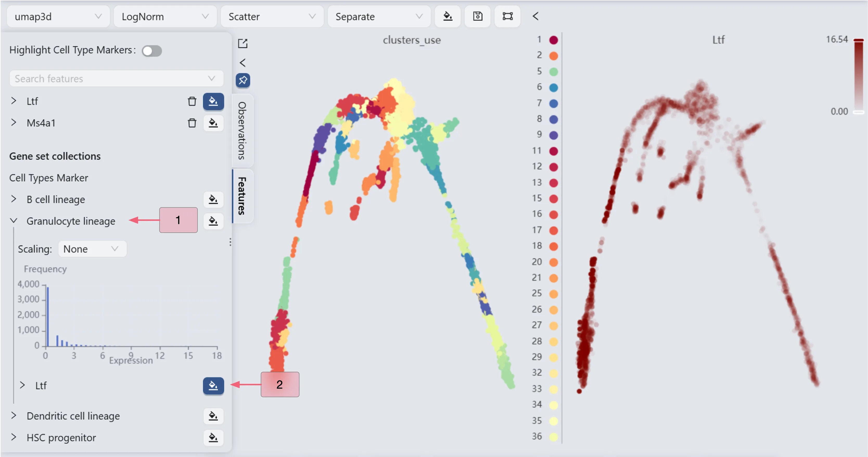
Task: Collapse the Granulocyte lineage gene set
Action: [x=14, y=221]
